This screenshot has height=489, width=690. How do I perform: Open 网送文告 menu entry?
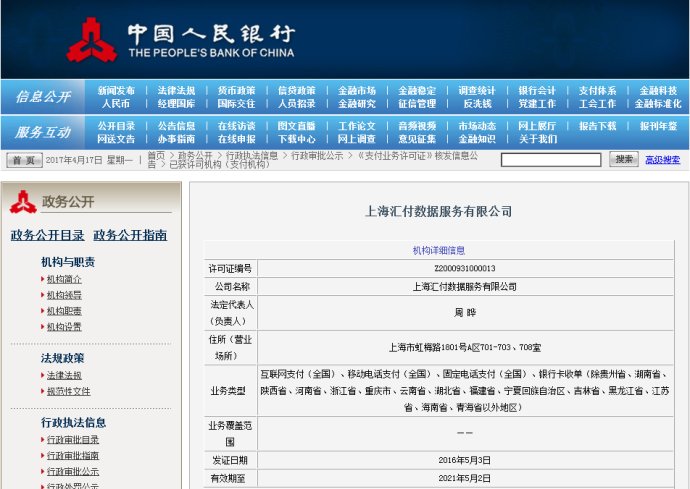coord(116,139)
